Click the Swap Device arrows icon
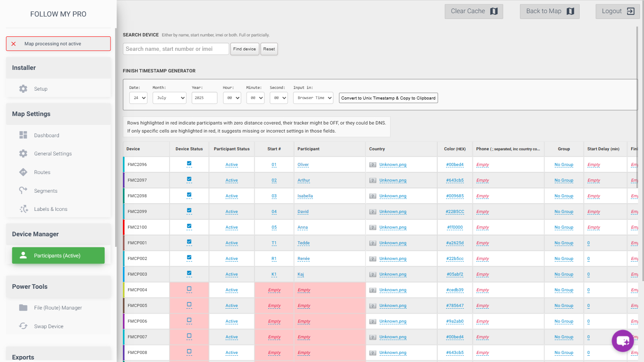Image resolution: width=644 pixels, height=362 pixels. [23, 326]
